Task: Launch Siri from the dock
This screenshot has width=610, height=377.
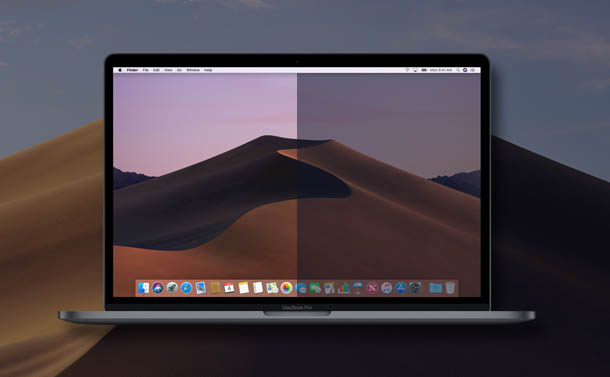Action: tap(158, 288)
